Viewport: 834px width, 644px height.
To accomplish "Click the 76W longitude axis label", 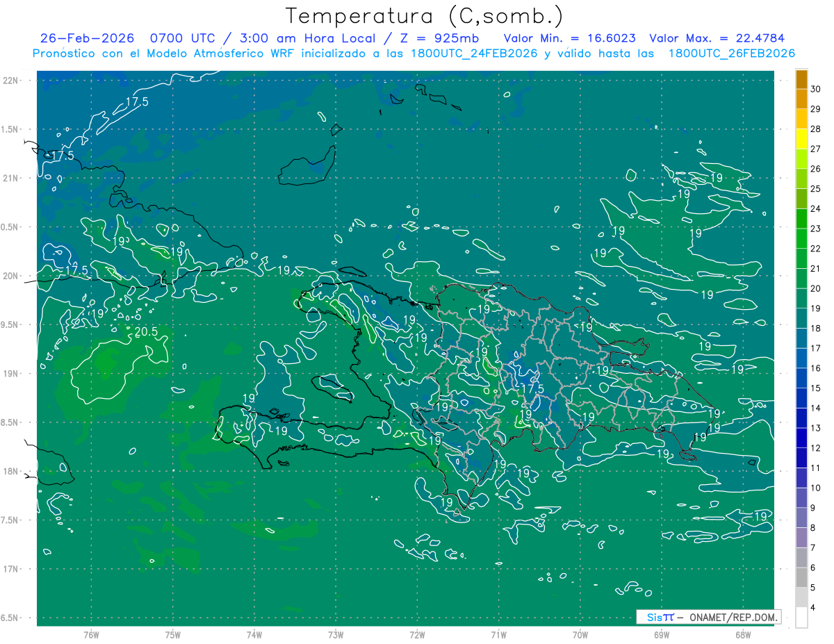I will tap(91, 635).
